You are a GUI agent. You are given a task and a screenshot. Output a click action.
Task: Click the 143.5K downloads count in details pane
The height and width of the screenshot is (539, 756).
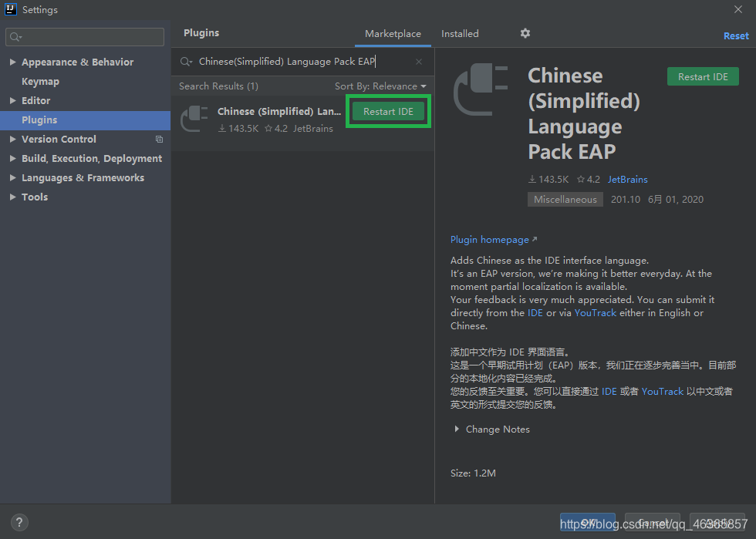click(x=548, y=180)
